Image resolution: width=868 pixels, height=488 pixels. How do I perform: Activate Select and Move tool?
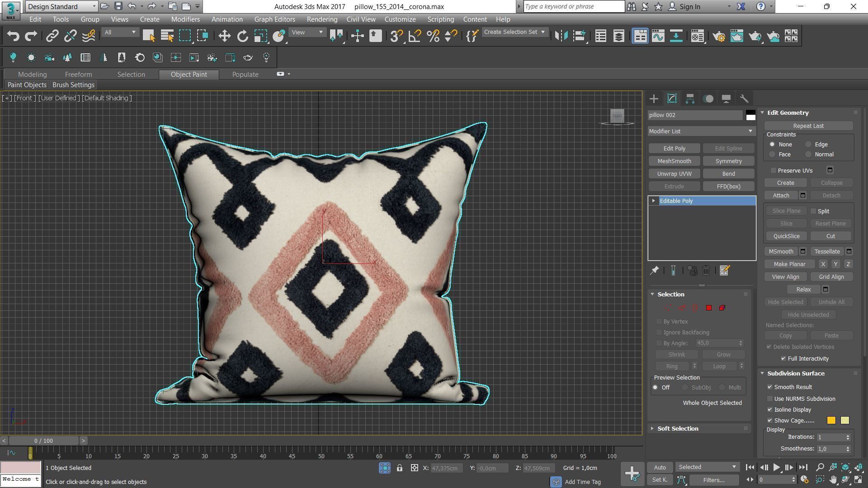click(224, 36)
